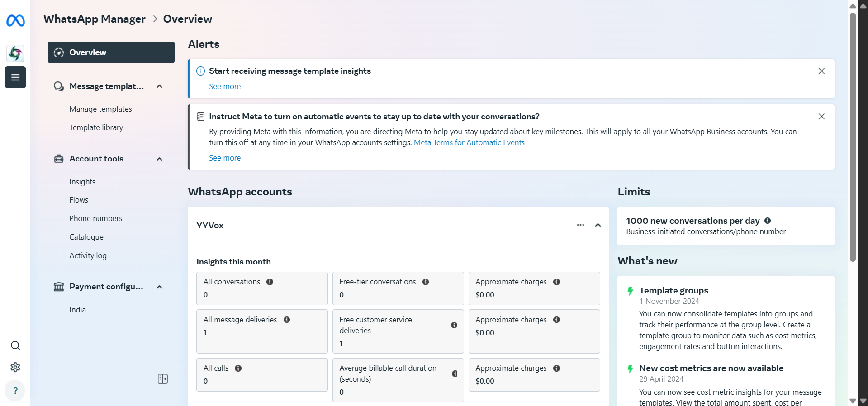868x406 pixels.
Task: Click info icon beside All conversations
Action: pyautogui.click(x=270, y=282)
